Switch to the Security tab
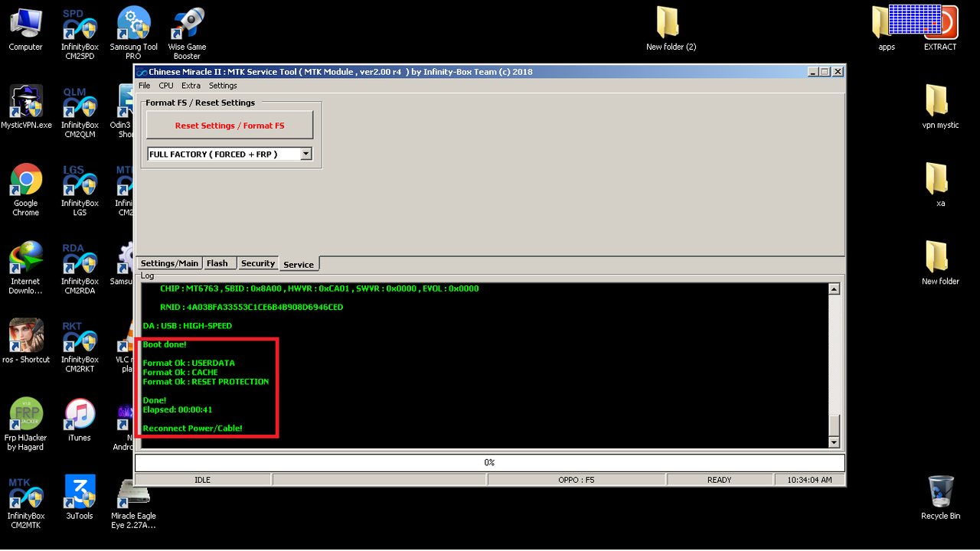The height and width of the screenshot is (551, 980). (258, 263)
